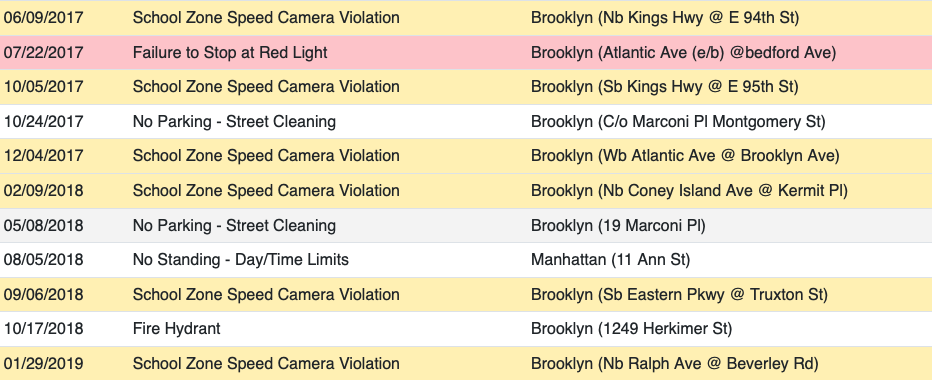932x380 pixels.
Task: Select the 06/09/2017 date cell
Action: pyautogui.click(x=43, y=18)
